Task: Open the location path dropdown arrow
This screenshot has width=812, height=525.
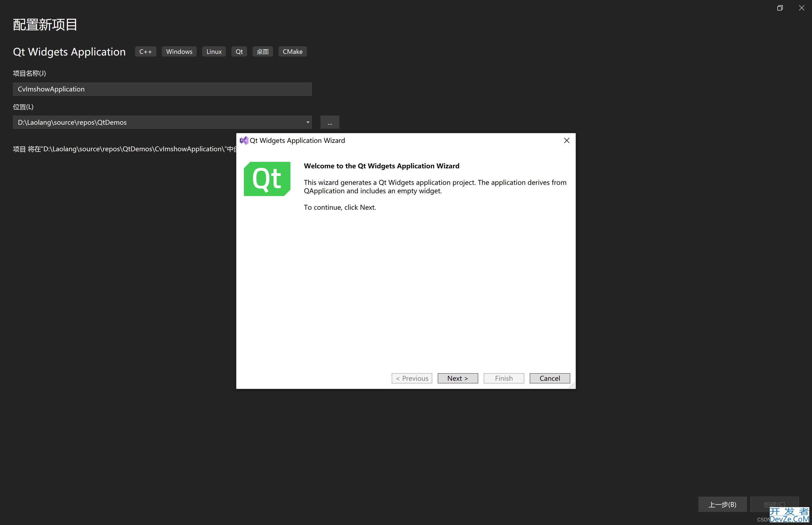Action: (x=308, y=122)
